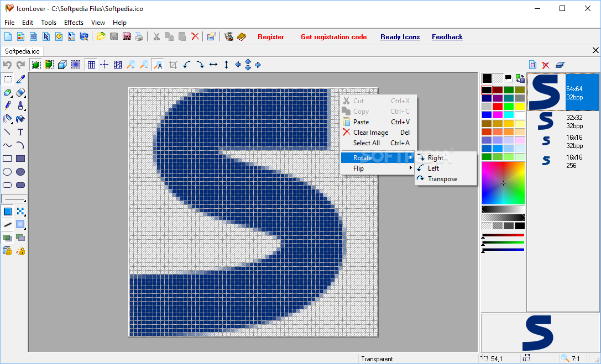Viewport: 601px width, 364px height.
Task: Select the Flood Fill bucket tool
Action: (x=20, y=119)
